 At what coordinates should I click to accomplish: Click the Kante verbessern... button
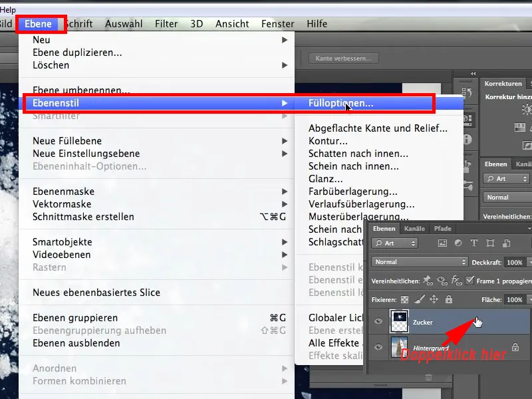(344, 59)
